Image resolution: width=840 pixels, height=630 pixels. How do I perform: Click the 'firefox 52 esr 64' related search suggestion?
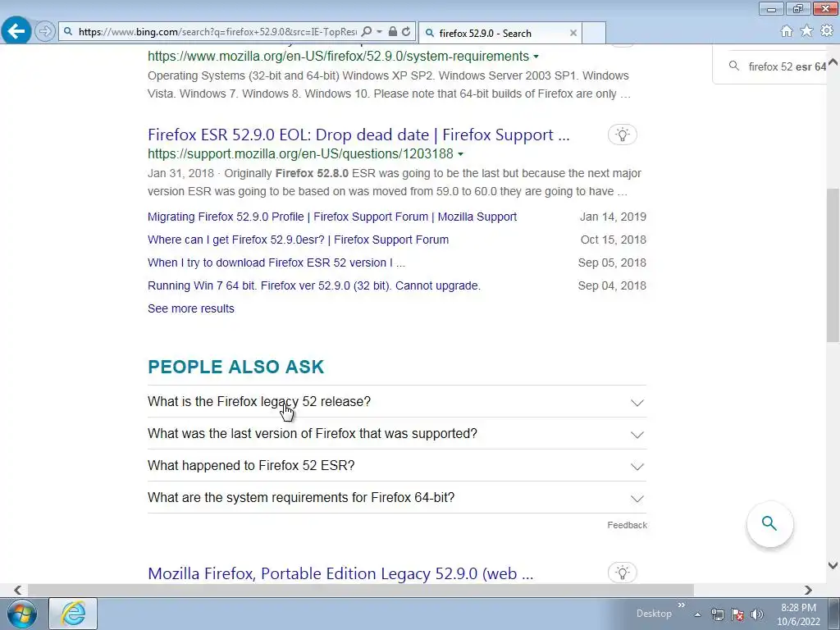click(787, 66)
